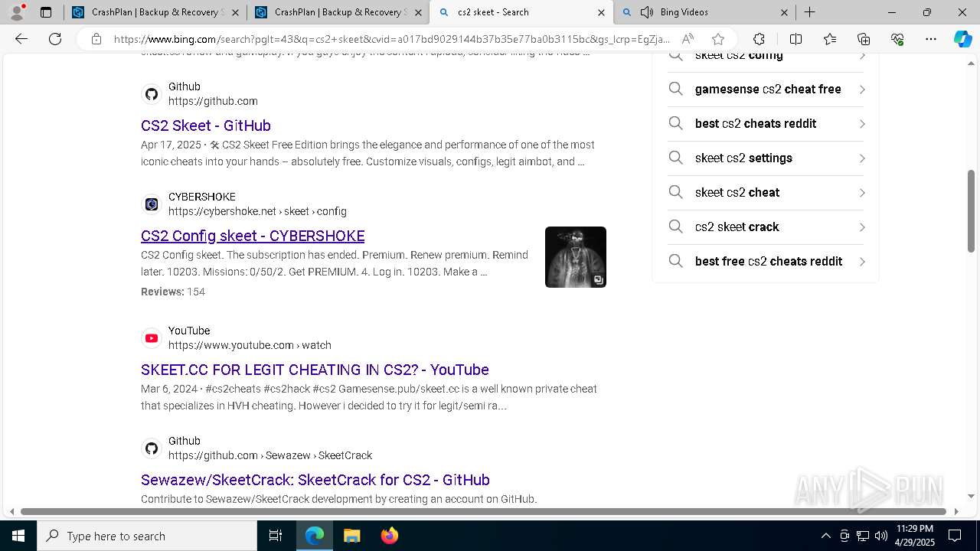Switch to the first CrashPlan tab
Image resolution: width=980 pixels, height=551 pixels.
[154, 12]
